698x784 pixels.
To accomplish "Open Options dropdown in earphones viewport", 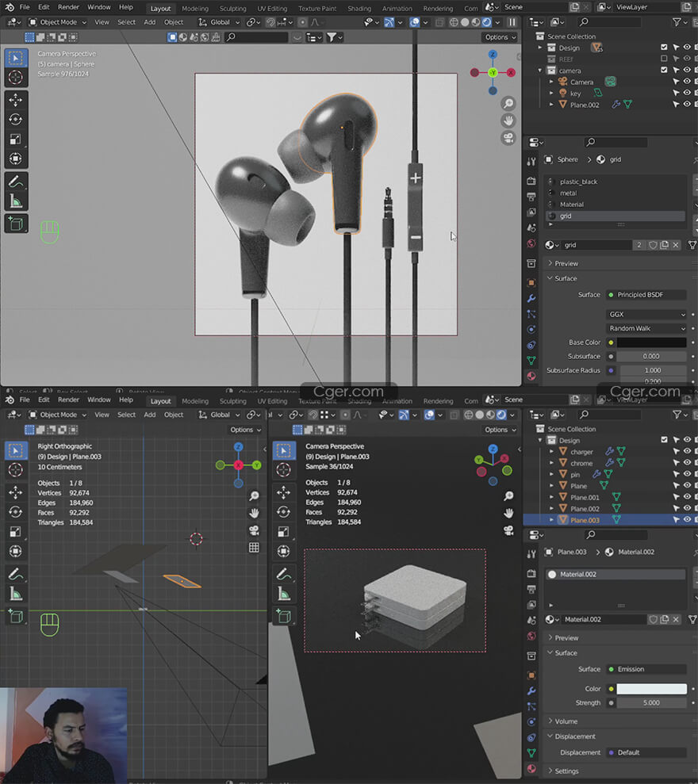I will (500, 37).
